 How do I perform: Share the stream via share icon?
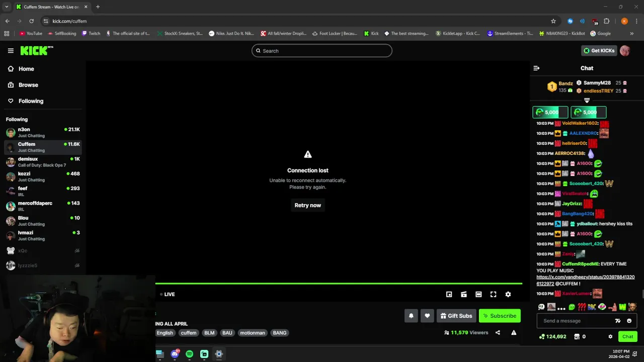(x=498, y=332)
